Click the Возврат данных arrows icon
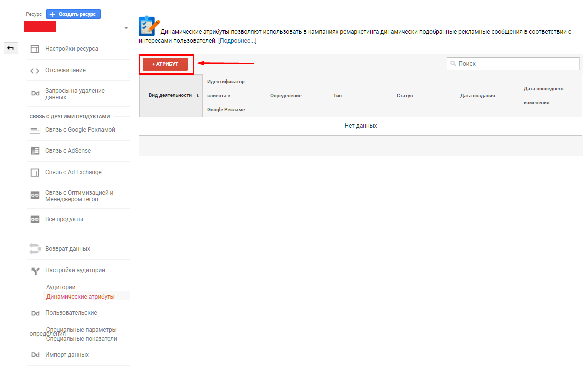The height and width of the screenshot is (366, 588). coord(35,249)
